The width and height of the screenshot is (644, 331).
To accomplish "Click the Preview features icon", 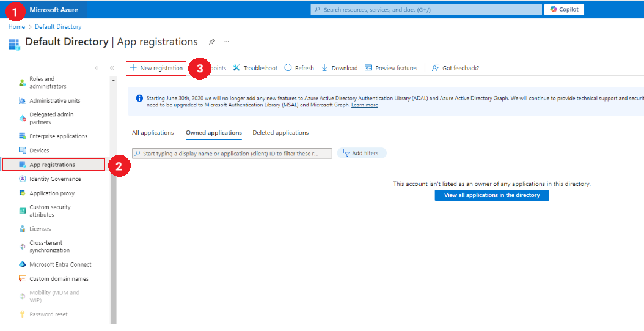I will (x=368, y=68).
